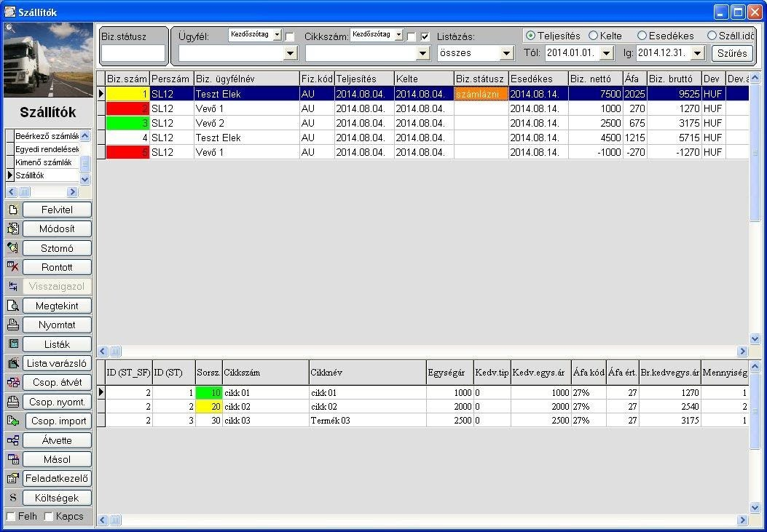Click the magnifier icon beside Megtekint

click(12, 306)
